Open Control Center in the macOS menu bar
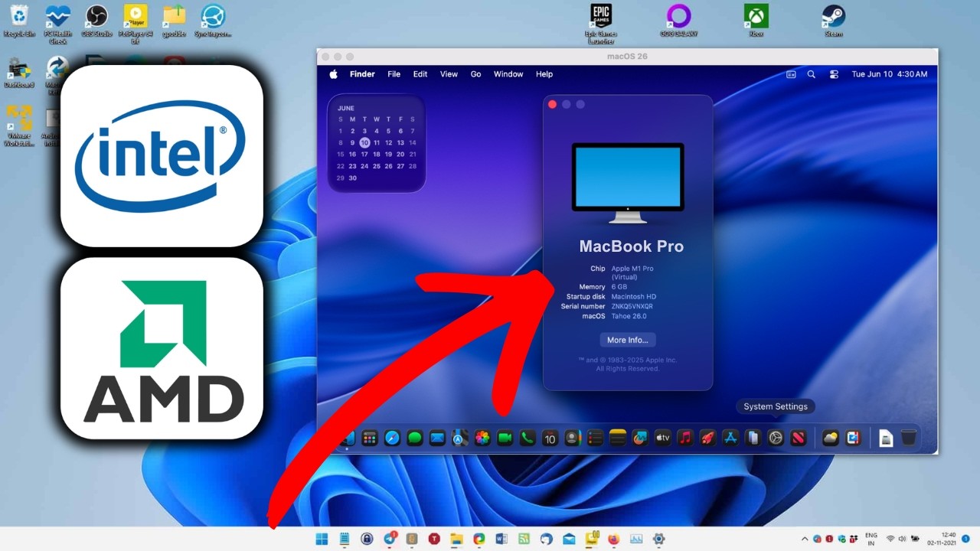Image resolution: width=980 pixels, height=551 pixels. pyautogui.click(x=835, y=74)
